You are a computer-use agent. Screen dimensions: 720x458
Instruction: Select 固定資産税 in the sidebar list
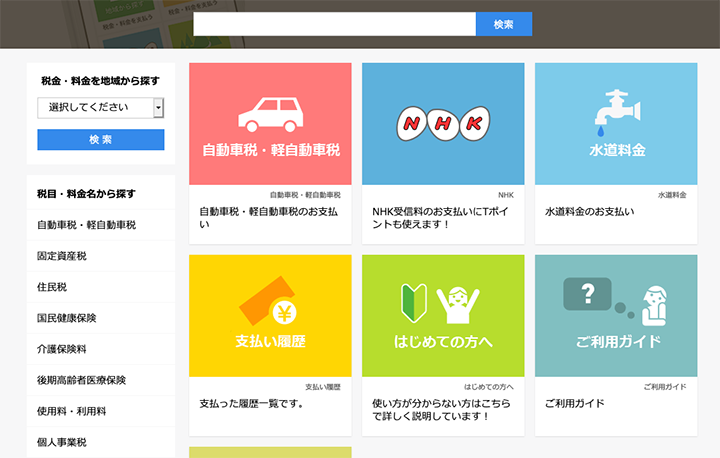coord(62,256)
